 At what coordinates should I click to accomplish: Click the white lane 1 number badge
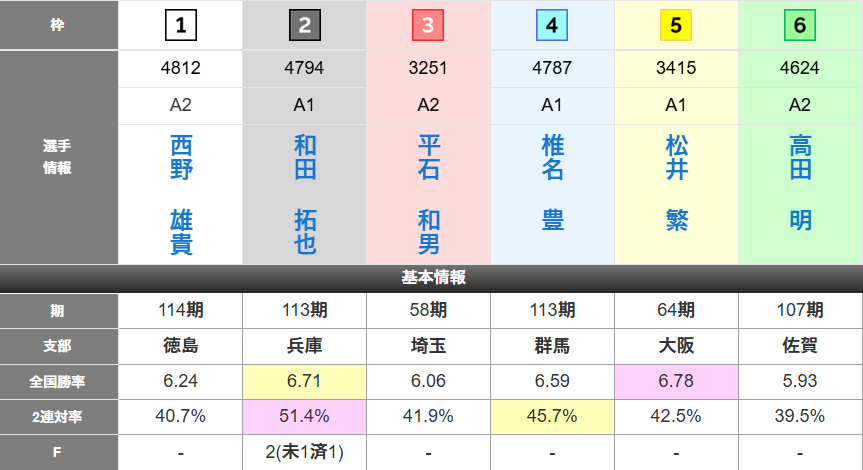click(x=180, y=25)
